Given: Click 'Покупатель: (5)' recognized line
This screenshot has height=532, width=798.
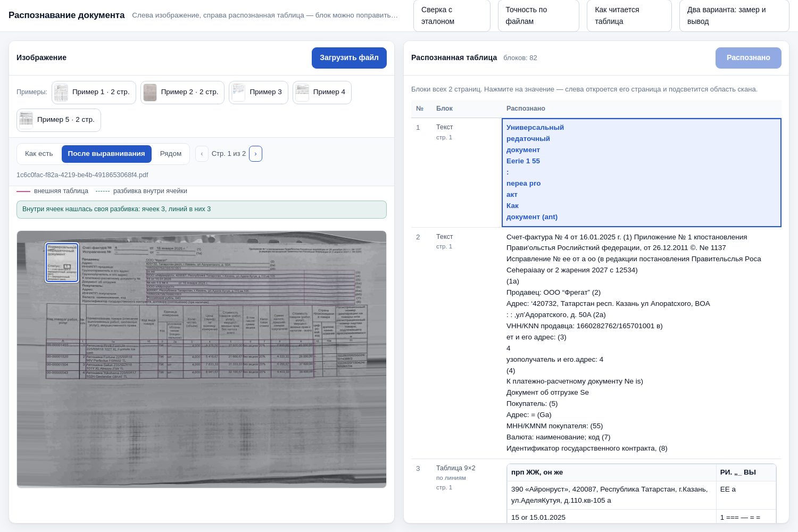Looking at the screenshot, I should coord(532,404).
